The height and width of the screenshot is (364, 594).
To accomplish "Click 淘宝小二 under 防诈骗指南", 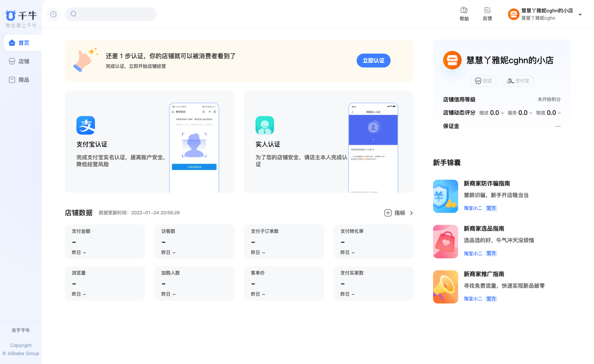I will 473,208.
